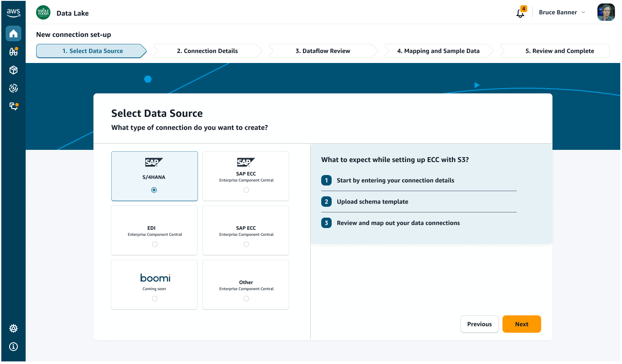Click the orange Next button
The image size is (622, 364).
coord(522,324)
